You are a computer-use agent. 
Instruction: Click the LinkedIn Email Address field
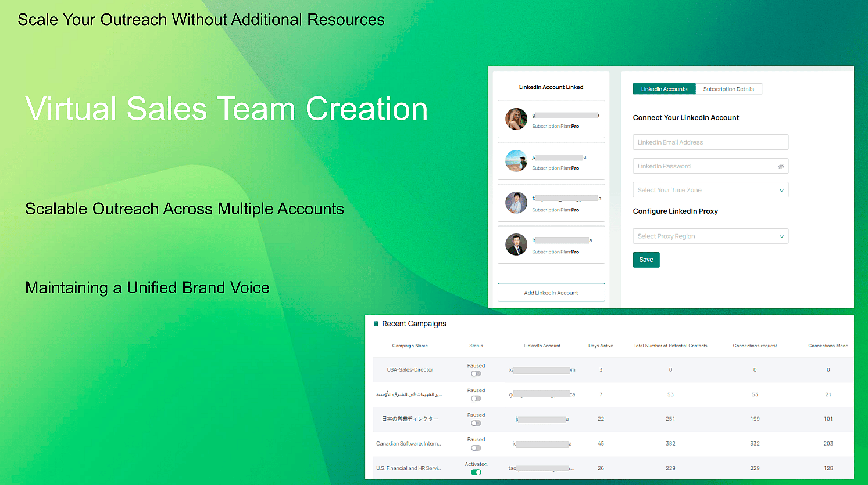pos(710,142)
